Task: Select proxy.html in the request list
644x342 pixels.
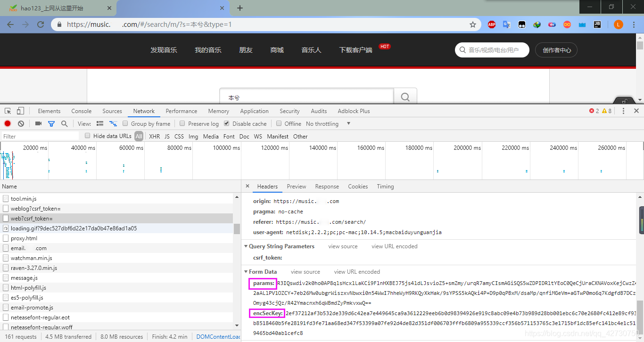Action: pos(24,238)
